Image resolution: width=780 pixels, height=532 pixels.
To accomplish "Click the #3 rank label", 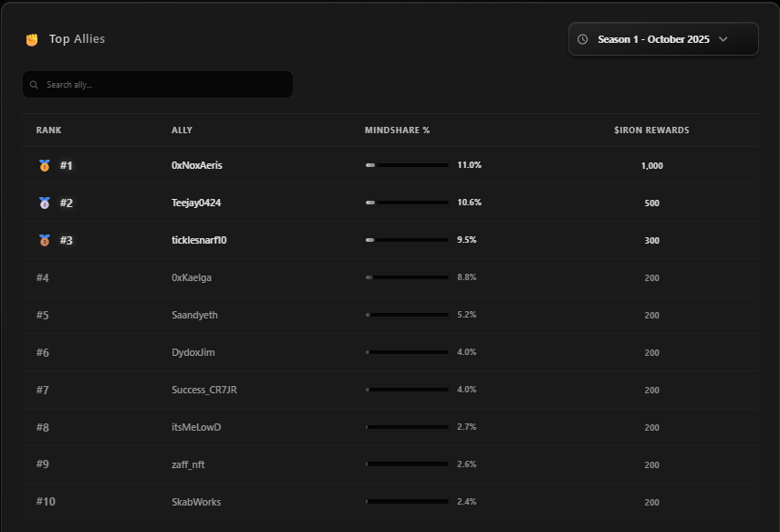I will coord(67,240).
